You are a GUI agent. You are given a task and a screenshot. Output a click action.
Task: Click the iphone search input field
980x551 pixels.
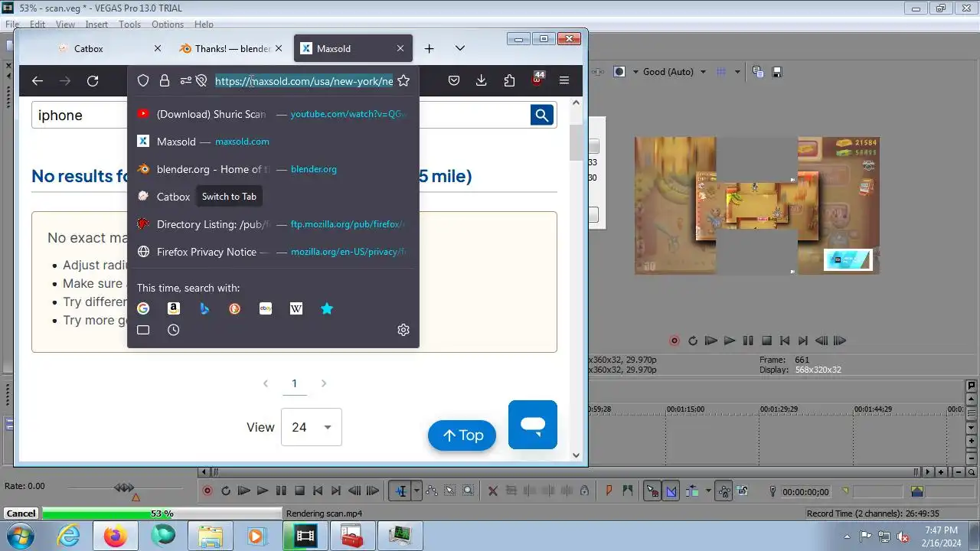click(280, 115)
